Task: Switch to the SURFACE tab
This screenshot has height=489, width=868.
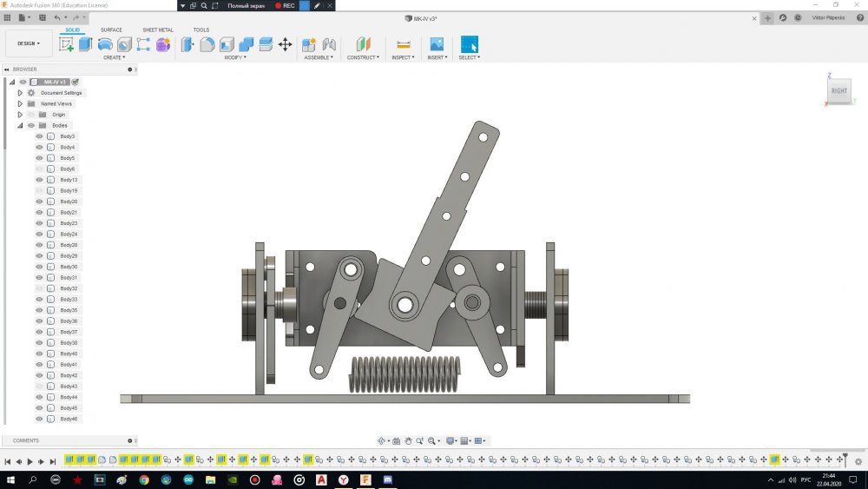Action: tap(111, 30)
